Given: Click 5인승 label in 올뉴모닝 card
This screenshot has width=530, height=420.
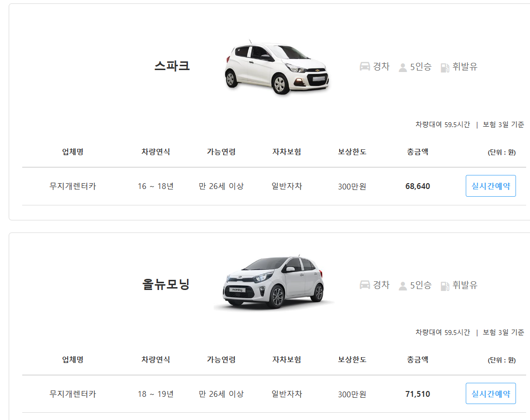Looking at the screenshot, I should (421, 285).
